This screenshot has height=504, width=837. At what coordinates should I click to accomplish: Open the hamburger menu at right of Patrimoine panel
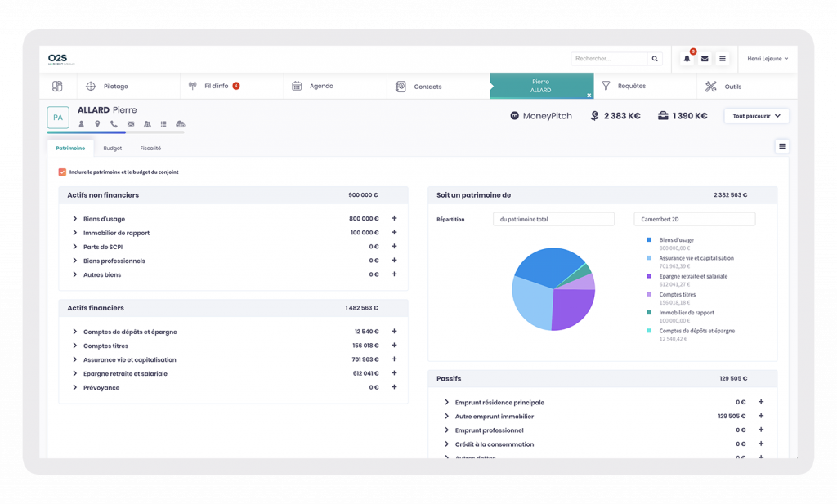point(781,146)
